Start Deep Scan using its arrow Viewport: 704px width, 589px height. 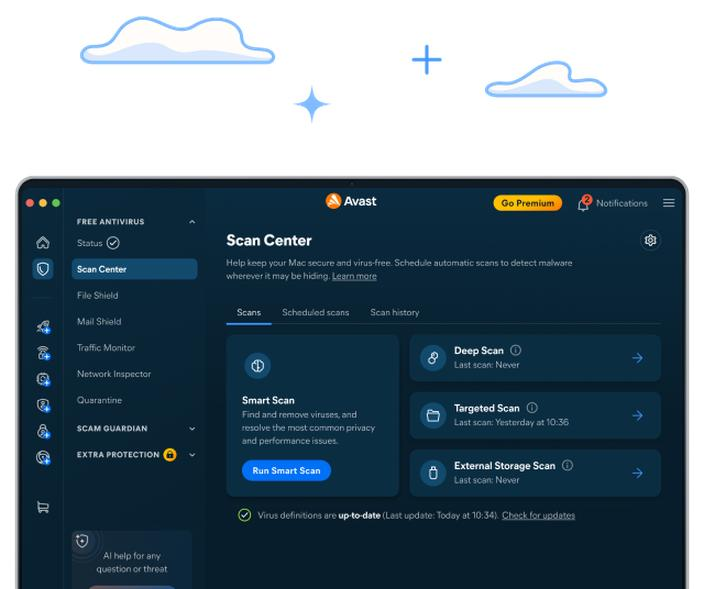pyautogui.click(x=638, y=358)
